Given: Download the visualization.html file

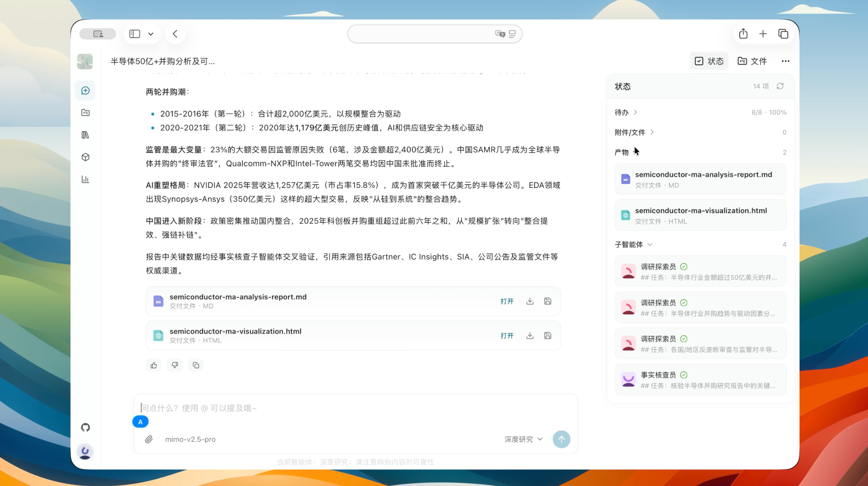Looking at the screenshot, I should point(530,335).
